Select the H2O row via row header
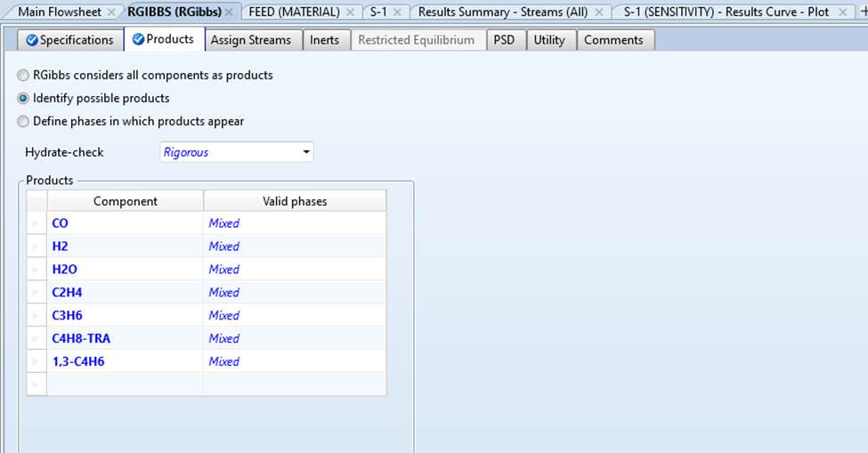The image size is (868, 453). pyautogui.click(x=37, y=270)
